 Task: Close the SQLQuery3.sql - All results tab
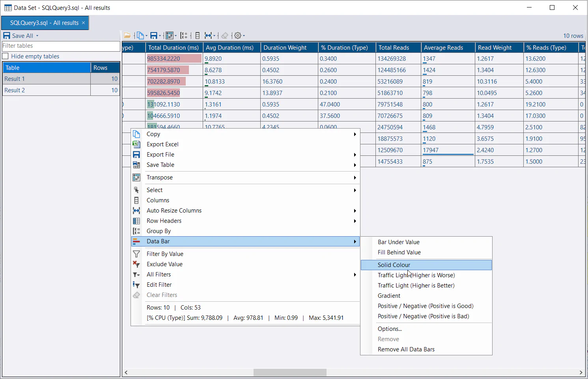(x=83, y=23)
